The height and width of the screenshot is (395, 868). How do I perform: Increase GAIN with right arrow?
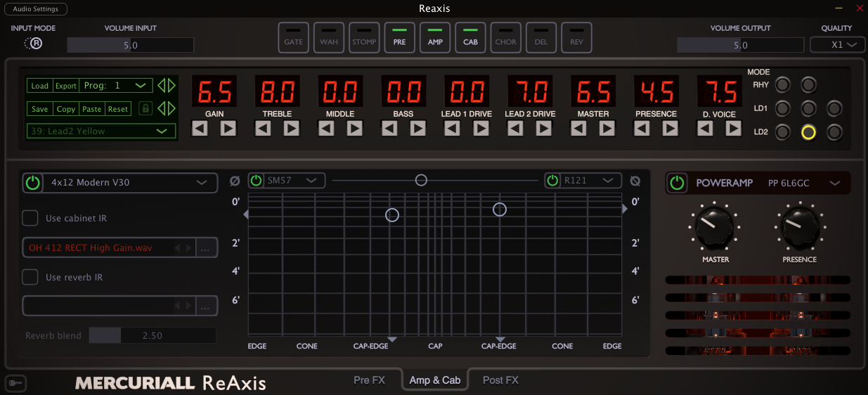(x=228, y=129)
